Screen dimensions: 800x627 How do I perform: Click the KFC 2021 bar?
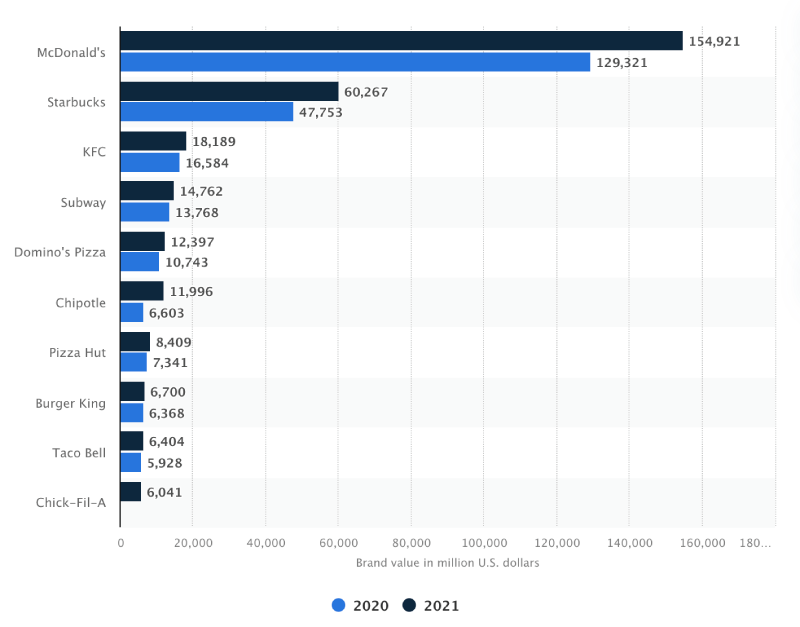click(x=150, y=140)
